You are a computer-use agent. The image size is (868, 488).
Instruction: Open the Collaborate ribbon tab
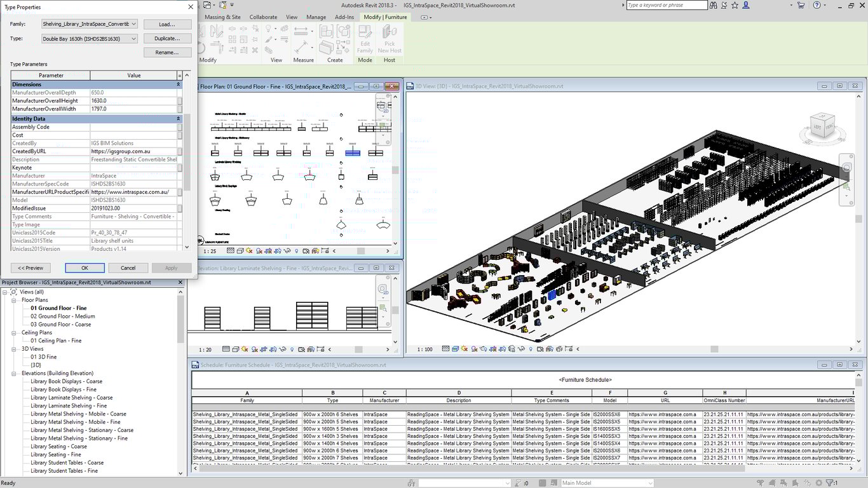click(x=263, y=17)
